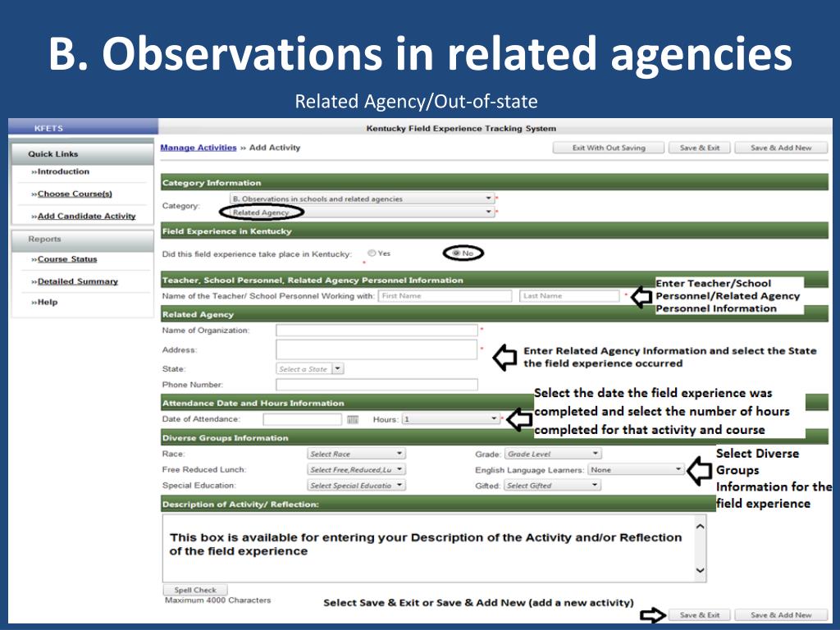This screenshot has height=630, width=840.
Task: Open the Hours dropdown
Action: (x=451, y=419)
